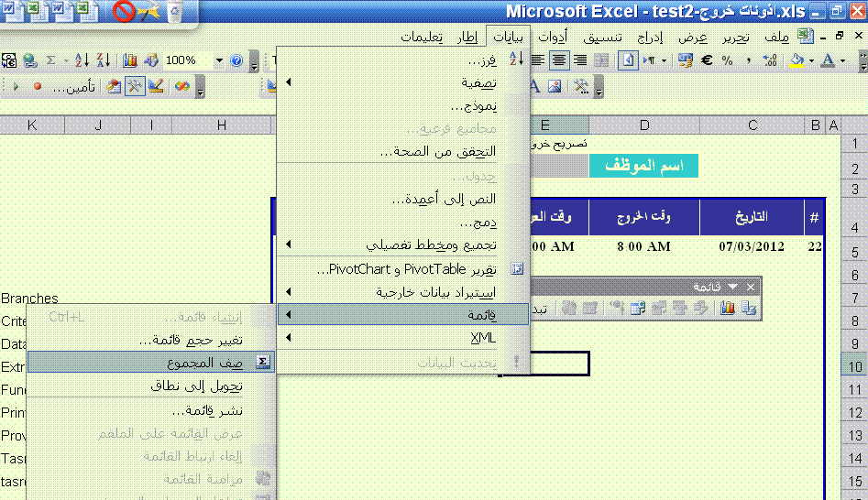
Task: Open the text direction dropdown arrow
Action: click(664, 60)
